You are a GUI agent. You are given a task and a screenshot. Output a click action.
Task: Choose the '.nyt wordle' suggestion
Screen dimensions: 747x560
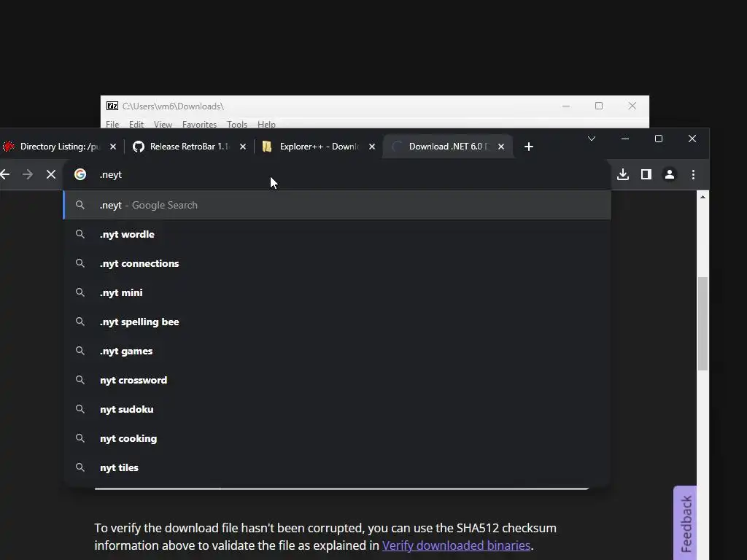click(337, 234)
